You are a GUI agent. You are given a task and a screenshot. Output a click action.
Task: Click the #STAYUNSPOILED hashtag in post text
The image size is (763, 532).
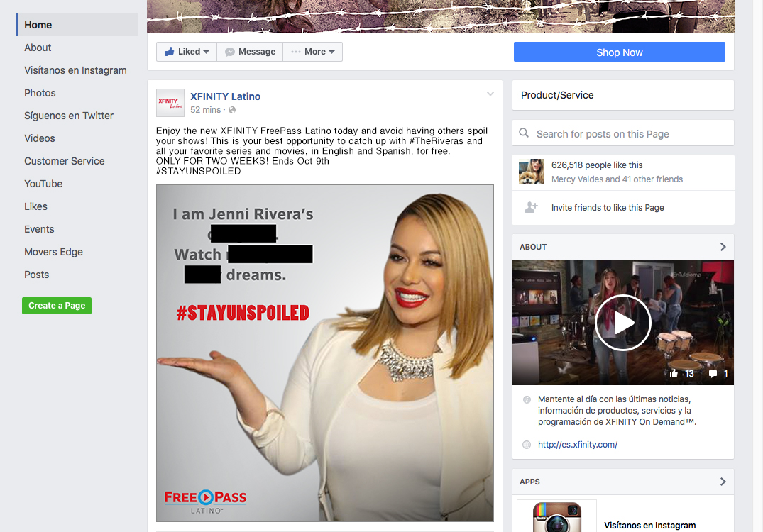point(199,171)
